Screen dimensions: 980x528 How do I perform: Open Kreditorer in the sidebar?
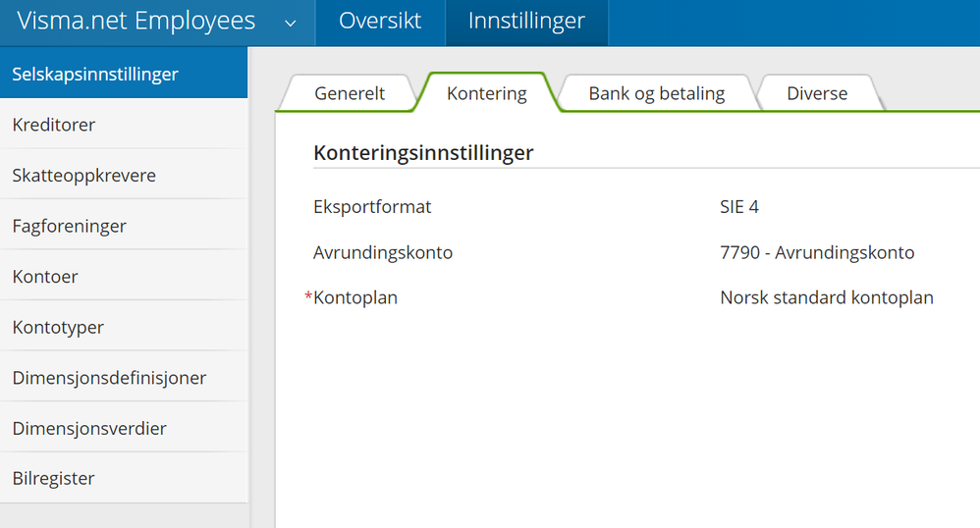(x=54, y=125)
